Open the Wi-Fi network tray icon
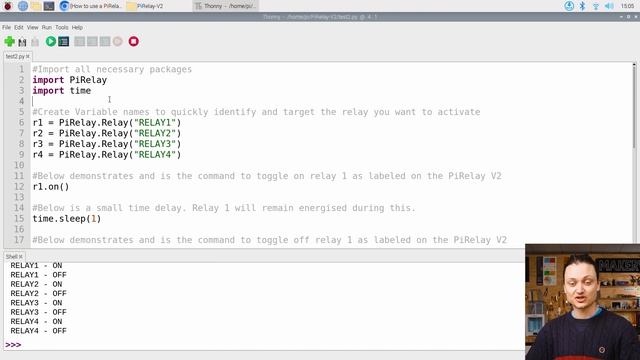Viewport: 640px width, 360px height. click(596, 6)
